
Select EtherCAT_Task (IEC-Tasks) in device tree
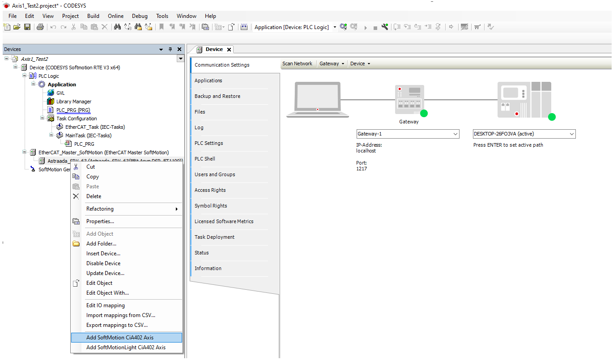pos(95,127)
